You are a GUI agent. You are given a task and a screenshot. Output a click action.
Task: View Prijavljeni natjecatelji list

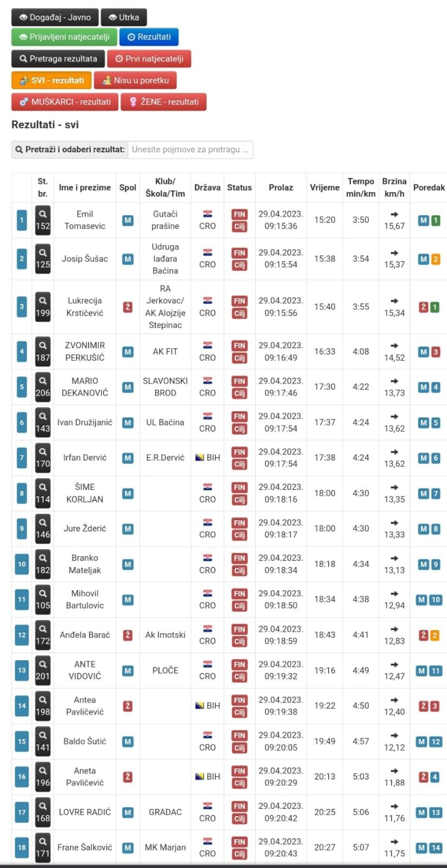click(64, 37)
